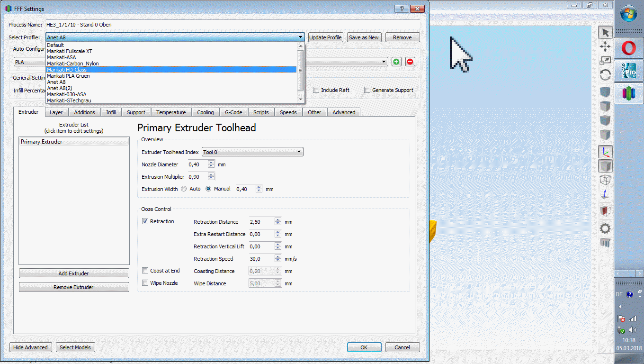Open Action Center flag tray icon

622,319
